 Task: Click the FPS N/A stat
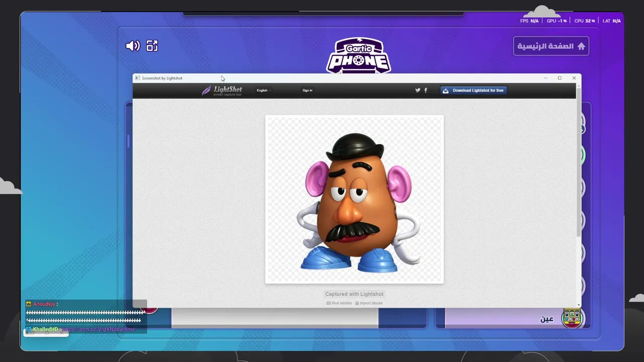coord(529,21)
